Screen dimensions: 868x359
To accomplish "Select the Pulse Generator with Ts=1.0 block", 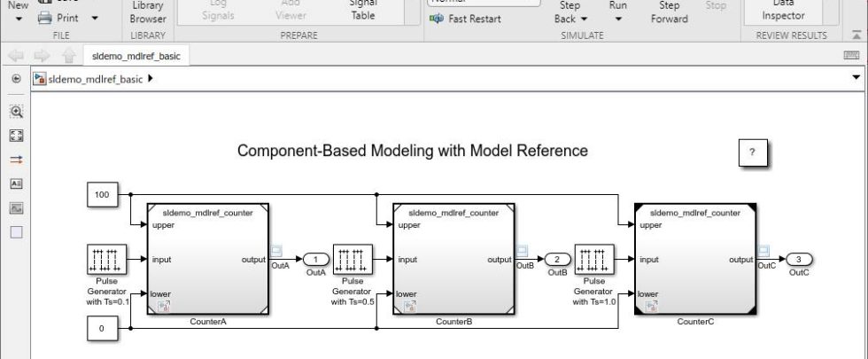I will point(594,259).
